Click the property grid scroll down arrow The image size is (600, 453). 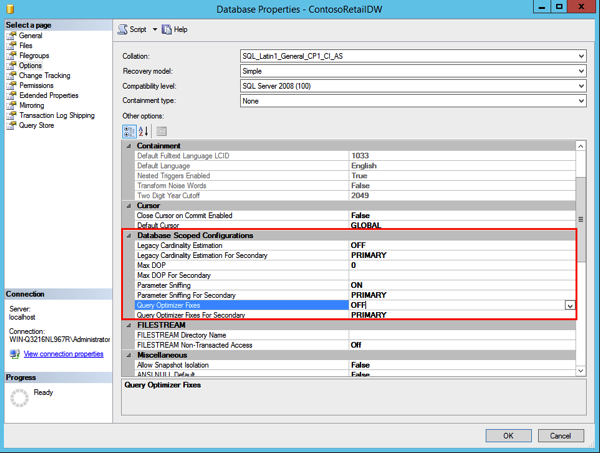[x=580, y=370]
